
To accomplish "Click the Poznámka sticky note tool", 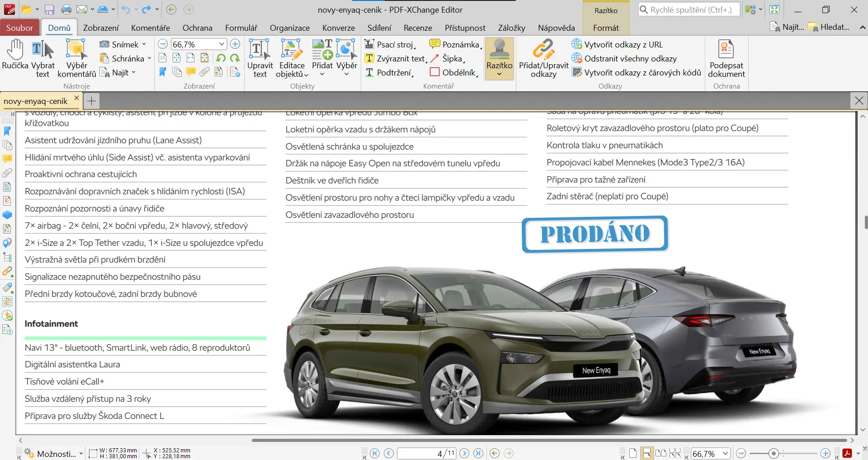I will tap(456, 44).
